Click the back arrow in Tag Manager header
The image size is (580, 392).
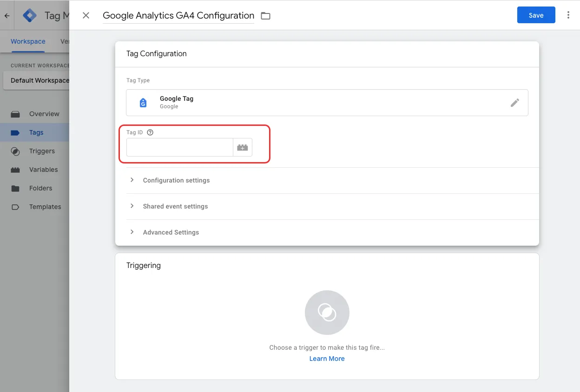point(7,15)
